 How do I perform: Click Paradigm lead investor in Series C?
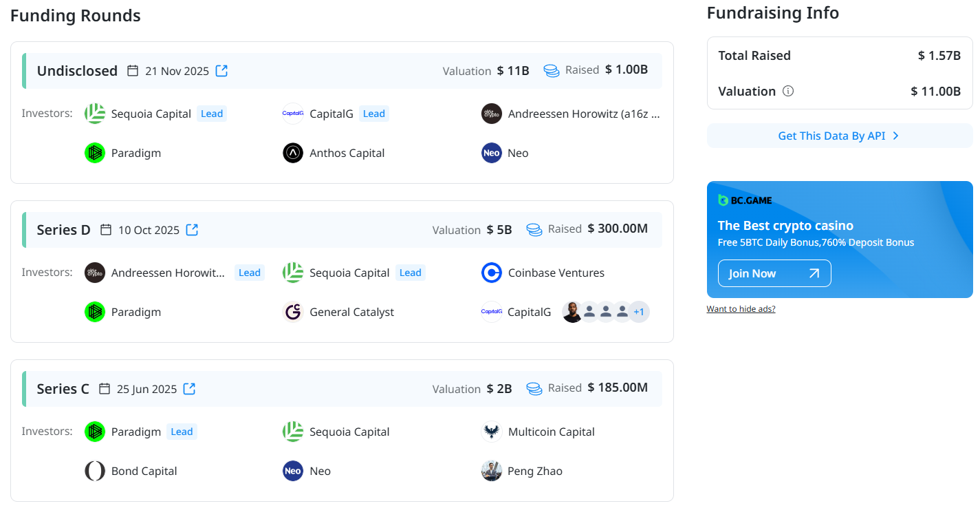coord(135,432)
